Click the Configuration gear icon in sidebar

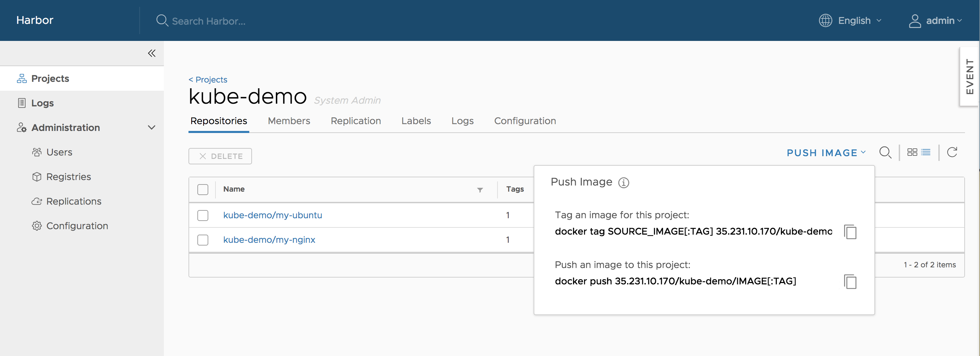pyautogui.click(x=37, y=226)
